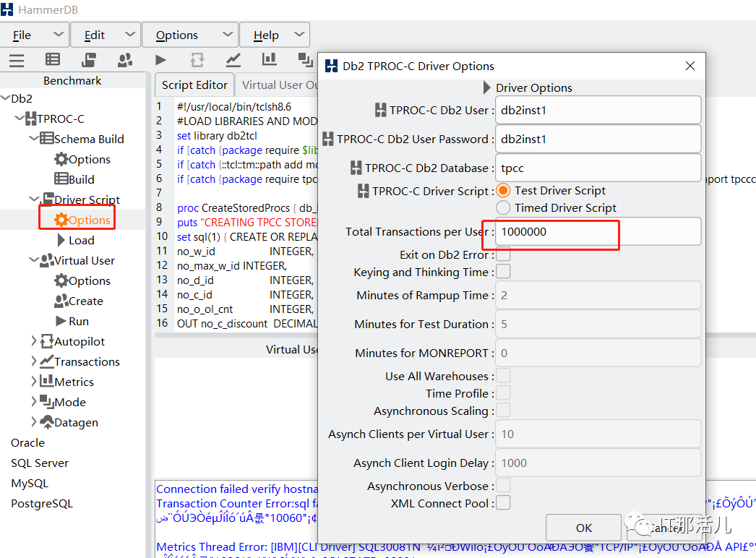Open the Options menu

coord(190,35)
